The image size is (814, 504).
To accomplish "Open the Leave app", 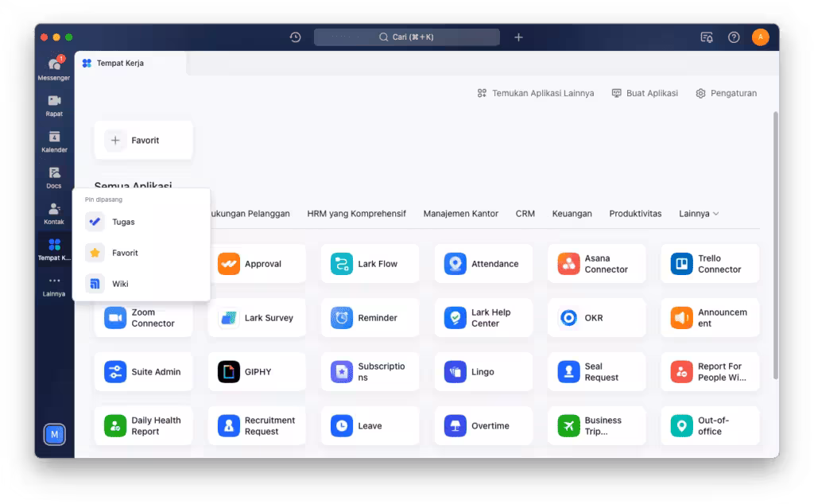I will click(x=370, y=425).
